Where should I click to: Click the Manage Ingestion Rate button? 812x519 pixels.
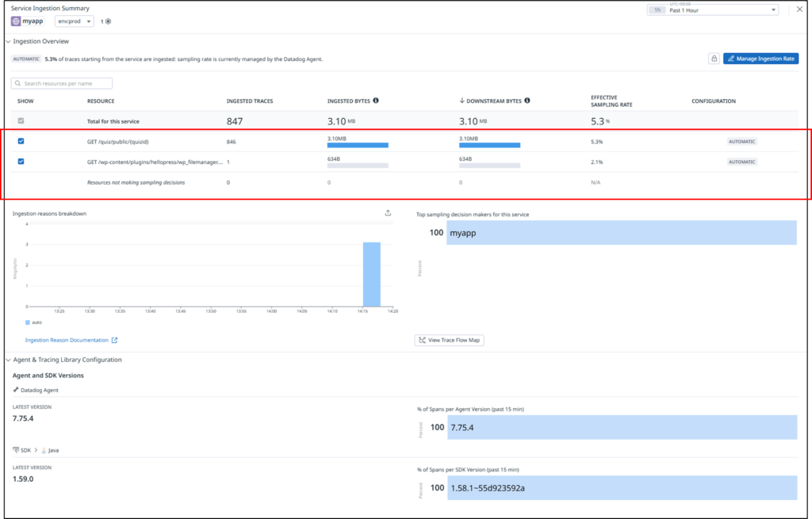coord(760,59)
